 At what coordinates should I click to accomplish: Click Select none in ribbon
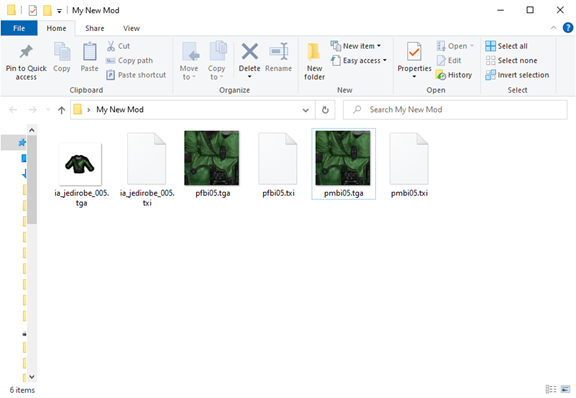click(511, 61)
